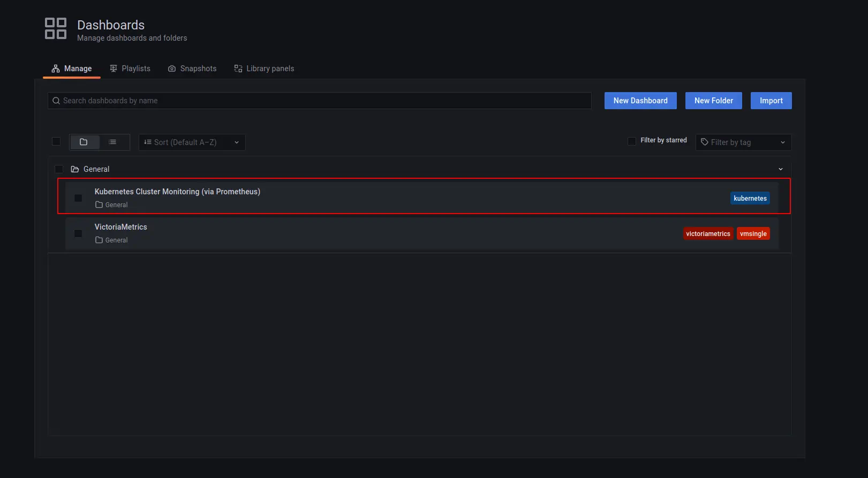Check the VictoriaMetrics dashboard checkbox
Viewport: 868px width, 478px height.
(78, 233)
